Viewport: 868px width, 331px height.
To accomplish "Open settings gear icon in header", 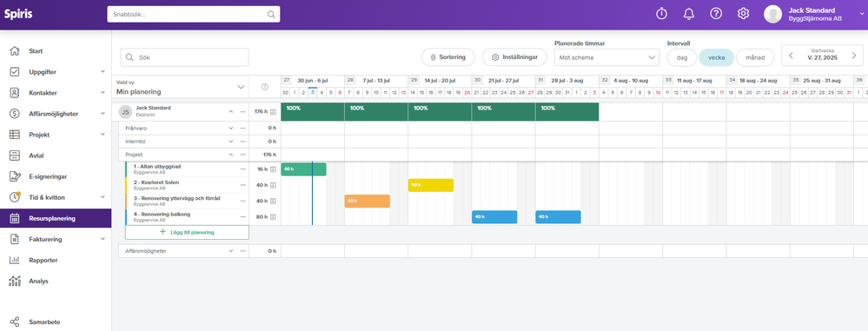I will 743,14.
